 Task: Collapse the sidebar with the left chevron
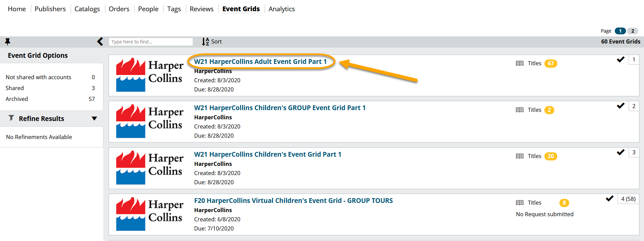100,41
